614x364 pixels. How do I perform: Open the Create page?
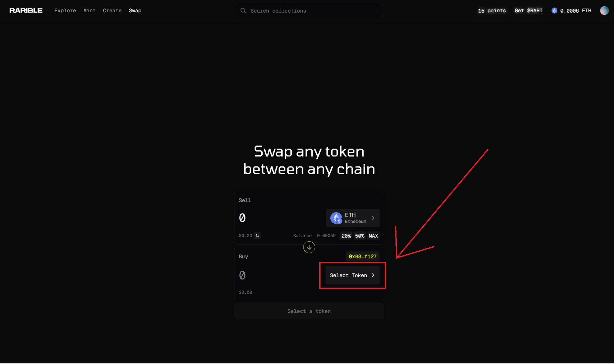(x=112, y=10)
